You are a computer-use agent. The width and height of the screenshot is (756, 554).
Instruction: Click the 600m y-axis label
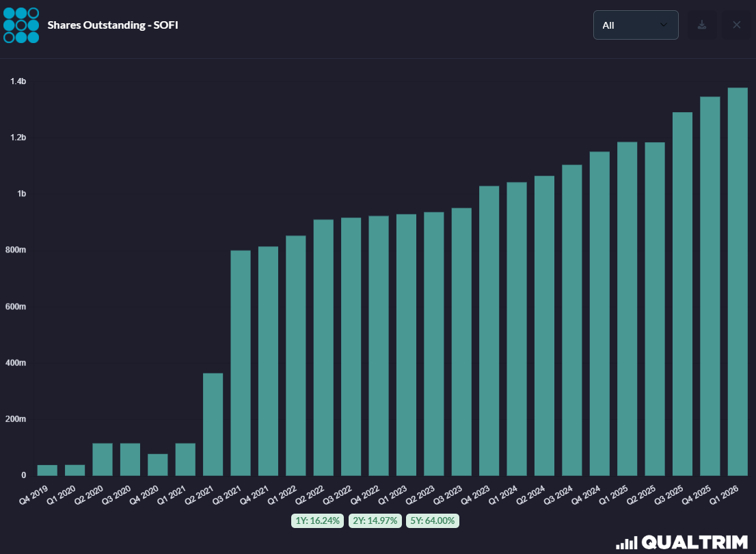pos(16,306)
